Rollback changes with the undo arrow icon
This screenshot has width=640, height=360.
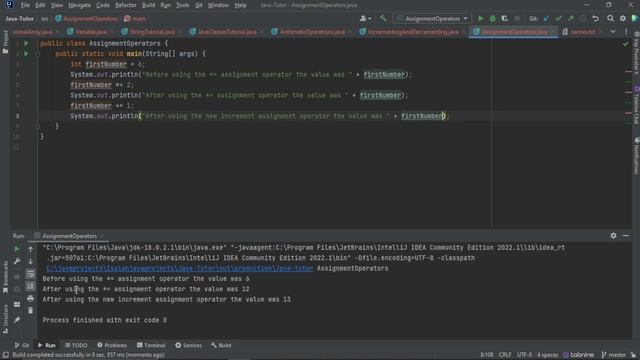coord(596,19)
